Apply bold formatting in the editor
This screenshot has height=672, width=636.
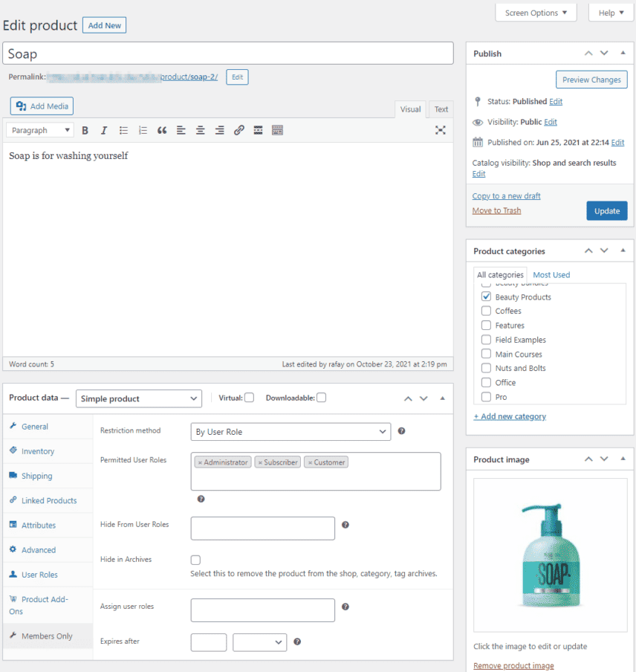pyautogui.click(x=85, y=130)
